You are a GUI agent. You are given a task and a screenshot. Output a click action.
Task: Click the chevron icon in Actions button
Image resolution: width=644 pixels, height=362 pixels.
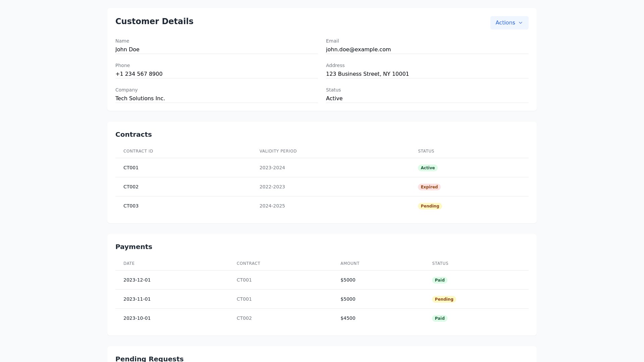click(x=521, y=23)
